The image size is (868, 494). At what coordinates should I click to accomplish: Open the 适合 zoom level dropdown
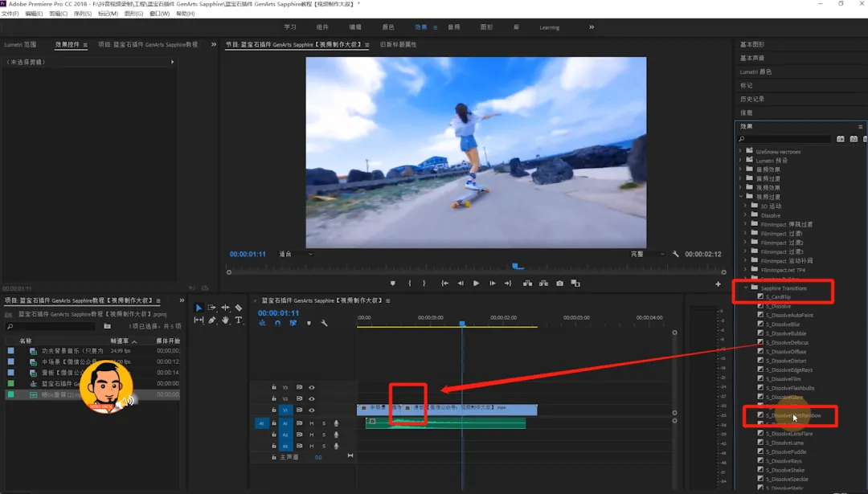tap(296, 254)
